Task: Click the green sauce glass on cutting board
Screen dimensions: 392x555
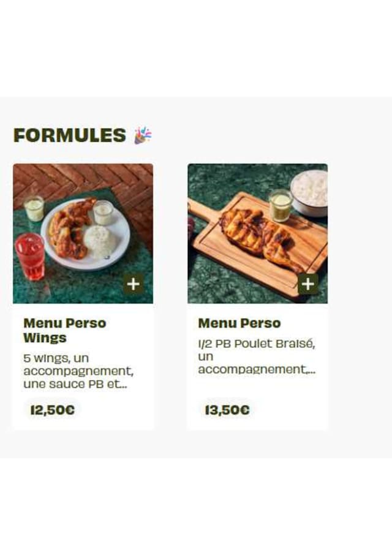Action: click(x=281, y=205)
